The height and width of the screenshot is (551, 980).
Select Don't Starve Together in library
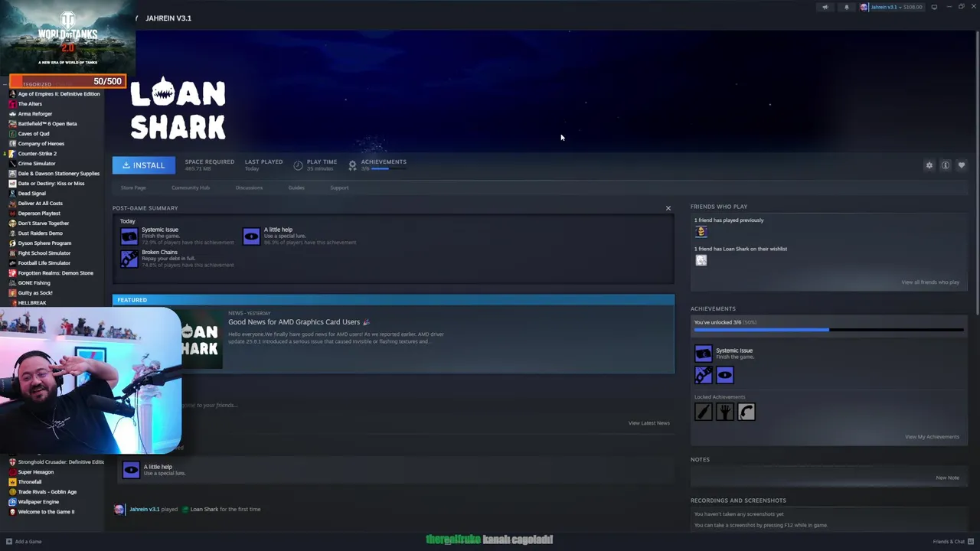point(44,223)
